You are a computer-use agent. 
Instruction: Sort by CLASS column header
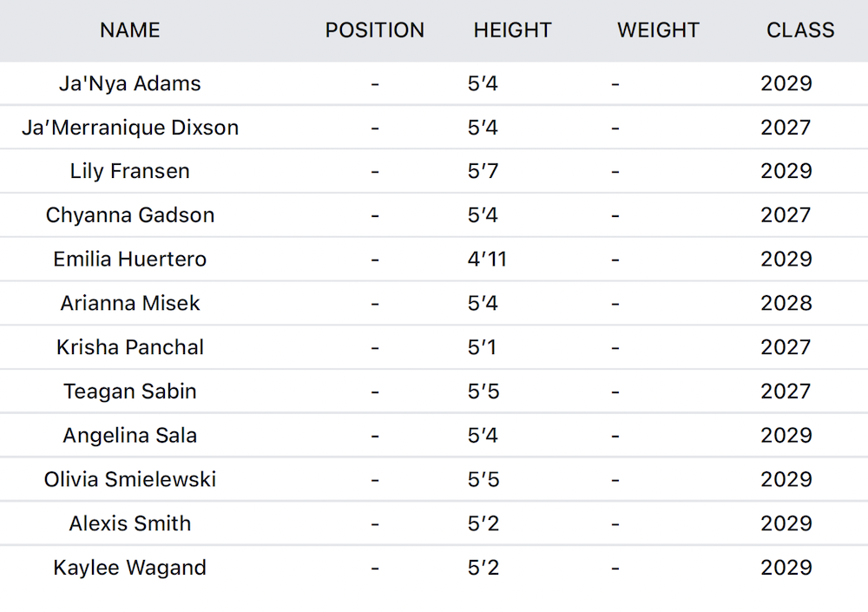[800, 30]
